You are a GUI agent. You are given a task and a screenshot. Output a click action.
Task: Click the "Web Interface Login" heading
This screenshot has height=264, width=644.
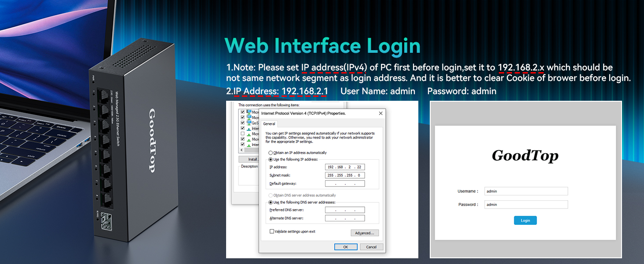(322, 46)
